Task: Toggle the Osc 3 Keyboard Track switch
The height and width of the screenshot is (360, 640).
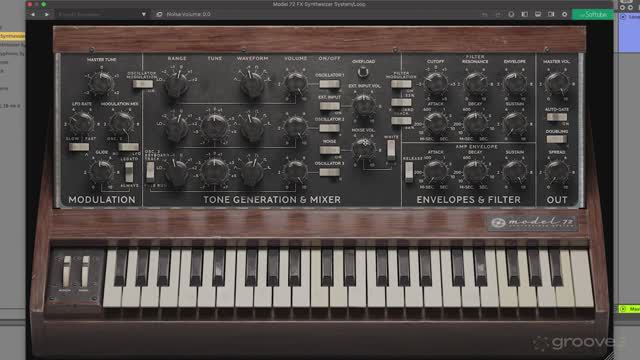Action: pyautogui.click(x=150, y=172)
